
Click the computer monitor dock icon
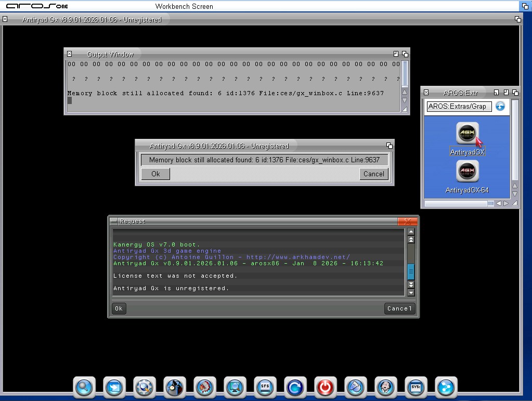pyautogui.click(x=235, y=386)
